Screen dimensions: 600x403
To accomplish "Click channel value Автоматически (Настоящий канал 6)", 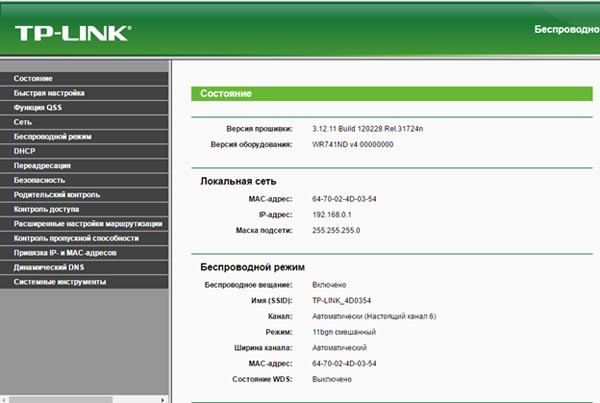I will [374, 317].
